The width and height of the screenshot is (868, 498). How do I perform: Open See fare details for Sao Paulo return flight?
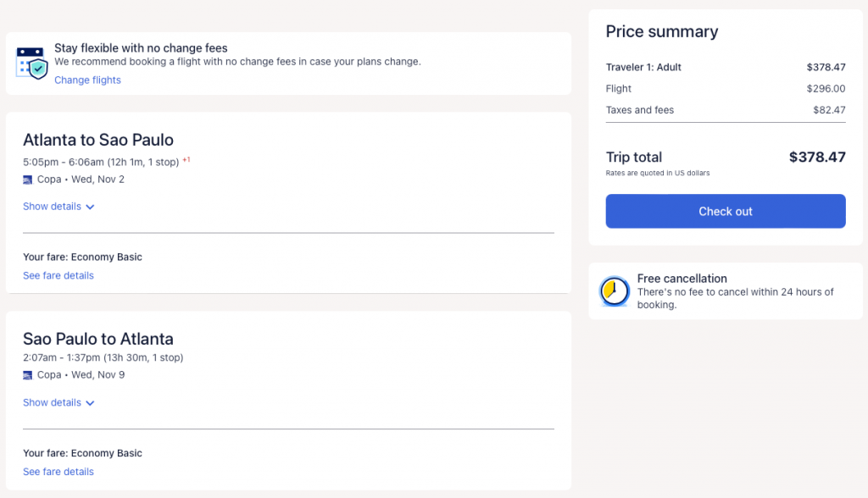tap(58, 473)
